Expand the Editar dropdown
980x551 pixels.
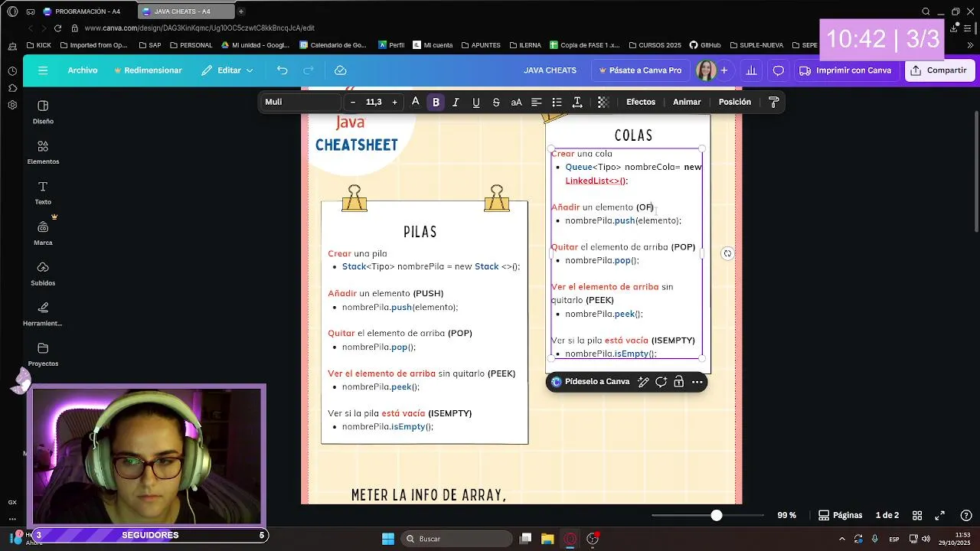227,70
